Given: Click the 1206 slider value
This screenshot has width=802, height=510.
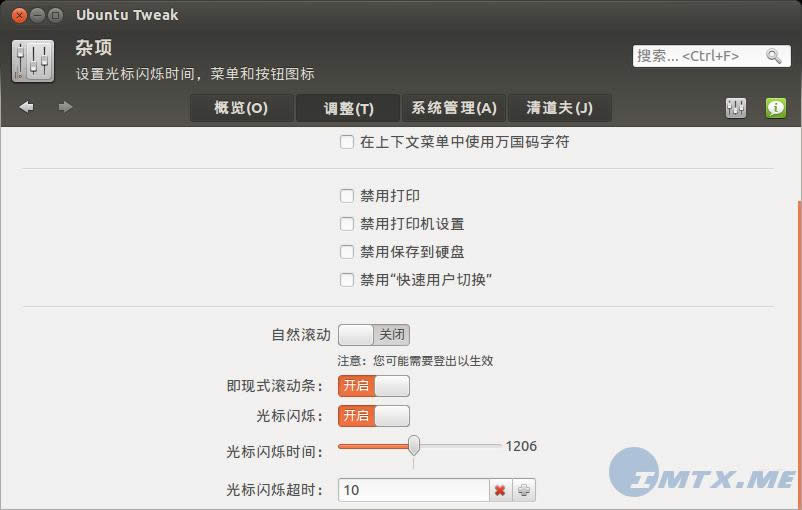Looking at the screenshot, I should point(521,446).
